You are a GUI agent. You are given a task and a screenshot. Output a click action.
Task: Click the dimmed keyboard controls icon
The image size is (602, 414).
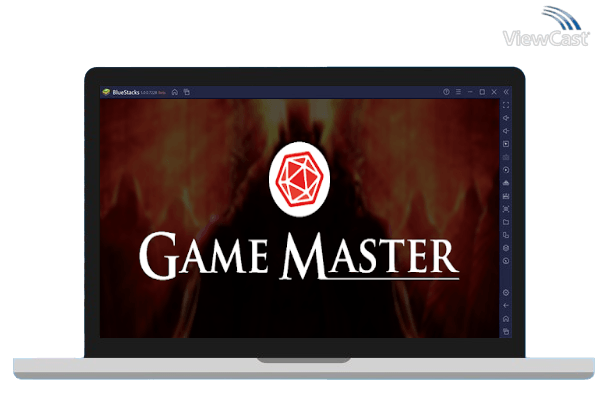(x=506, y=157)
